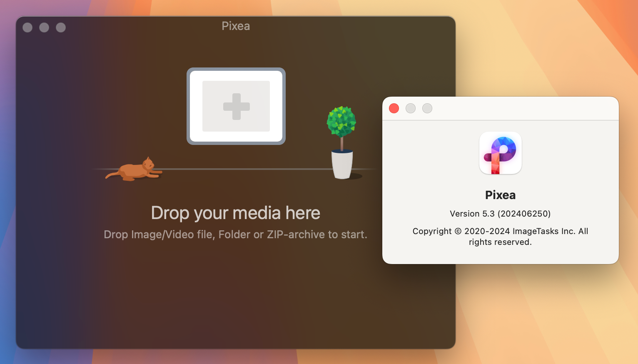Click the About window's minimize button
The width and height of the screenshot is (638, 364).
tap(411, 108)
